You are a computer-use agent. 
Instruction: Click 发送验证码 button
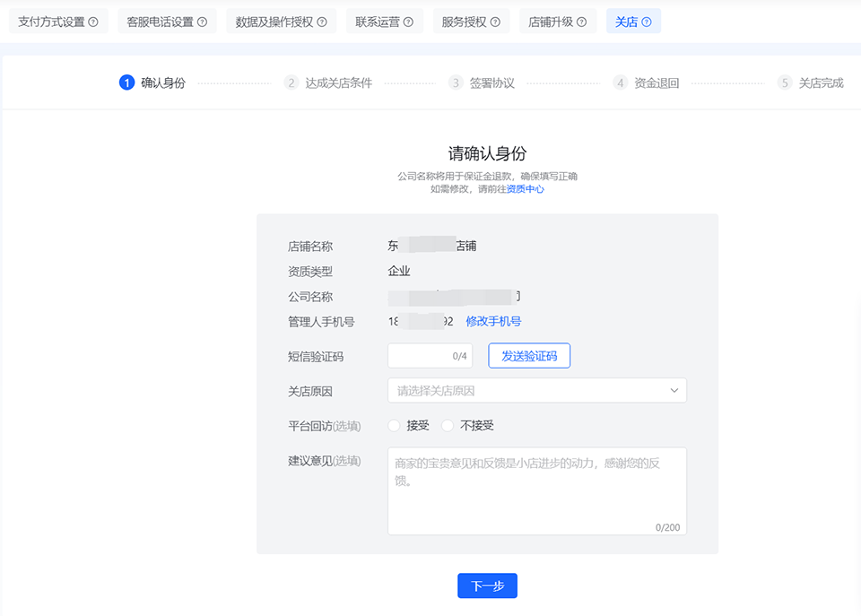(x=529, y=356)
